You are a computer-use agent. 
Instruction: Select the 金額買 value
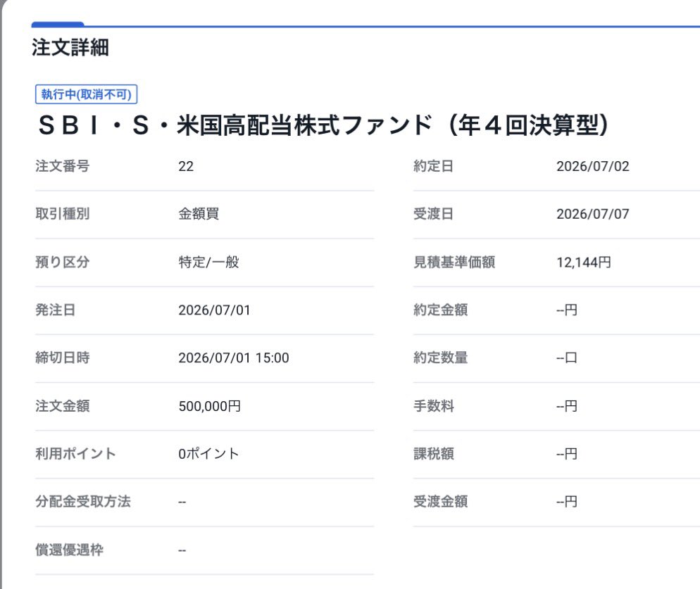coord(199,214)
